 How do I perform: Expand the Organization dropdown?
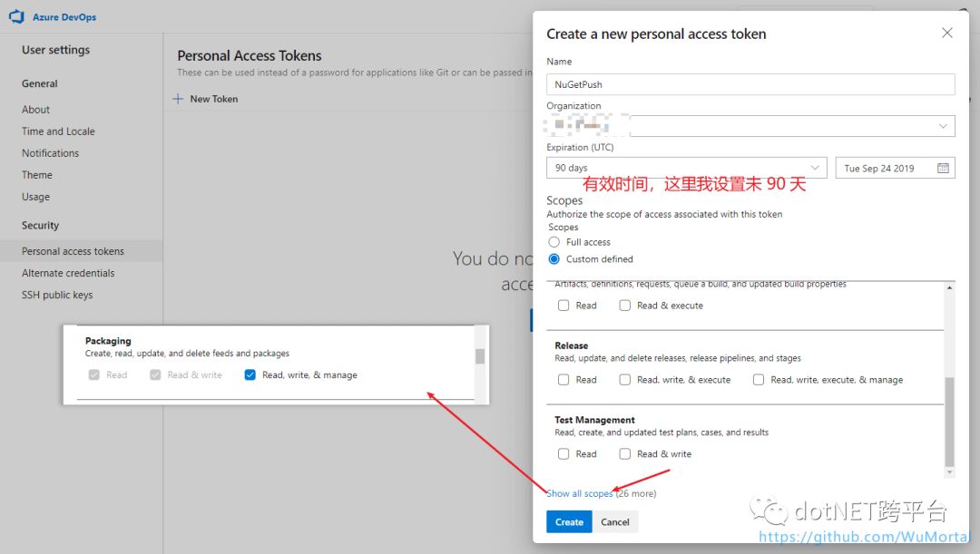pyautogui.click(x=750, y=126)
